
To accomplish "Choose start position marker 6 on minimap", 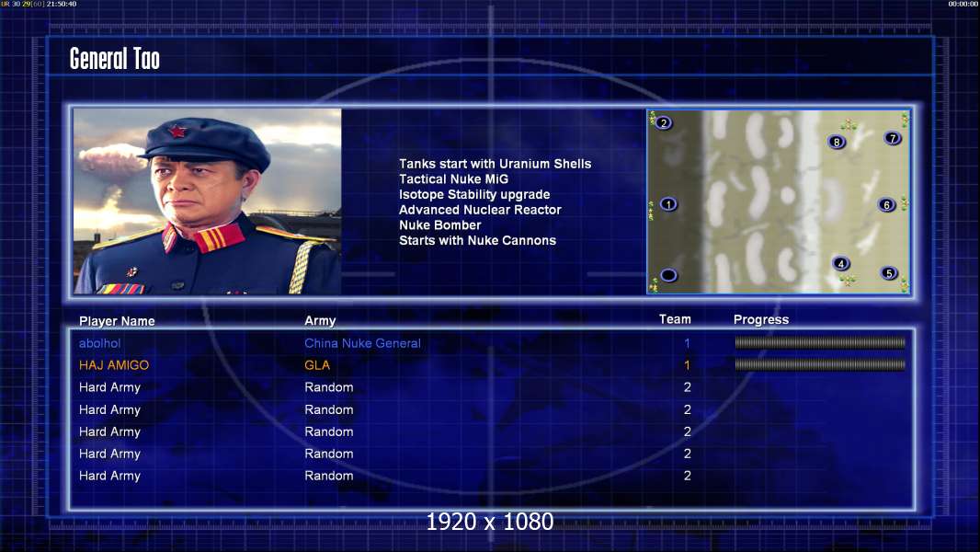I will click(x=886, y=204).
